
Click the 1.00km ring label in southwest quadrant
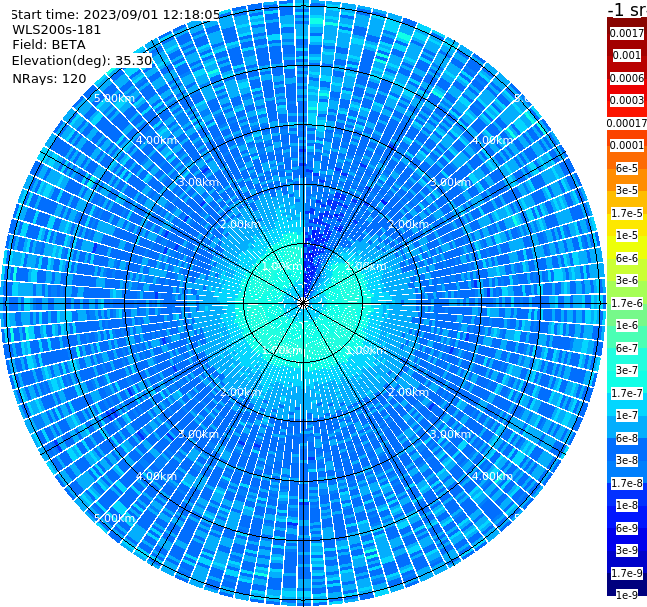(x=283, y=350)
